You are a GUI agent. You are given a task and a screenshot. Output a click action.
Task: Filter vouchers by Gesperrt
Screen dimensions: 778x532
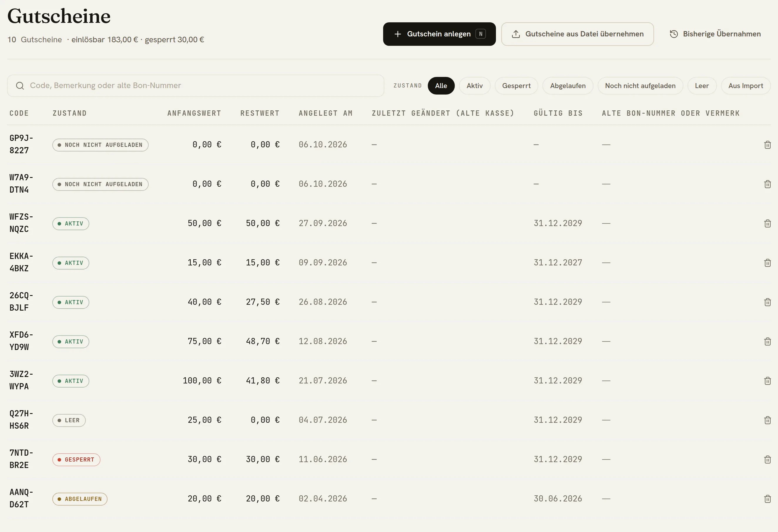point(516,86)
